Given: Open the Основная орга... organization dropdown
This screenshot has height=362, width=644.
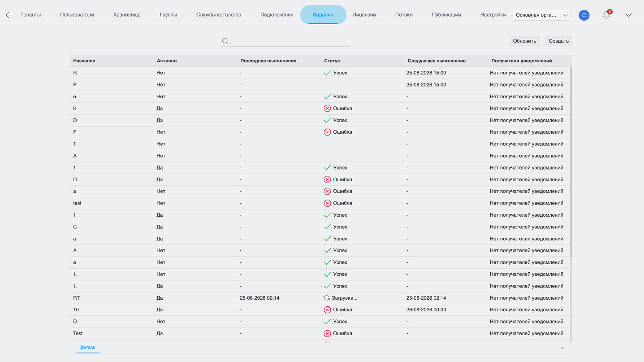Looking at the screenshot, I should coord(542,15).
